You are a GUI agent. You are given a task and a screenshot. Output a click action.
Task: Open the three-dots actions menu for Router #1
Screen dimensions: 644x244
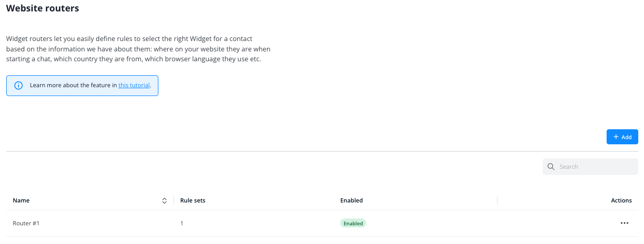(x=624, y=223)
